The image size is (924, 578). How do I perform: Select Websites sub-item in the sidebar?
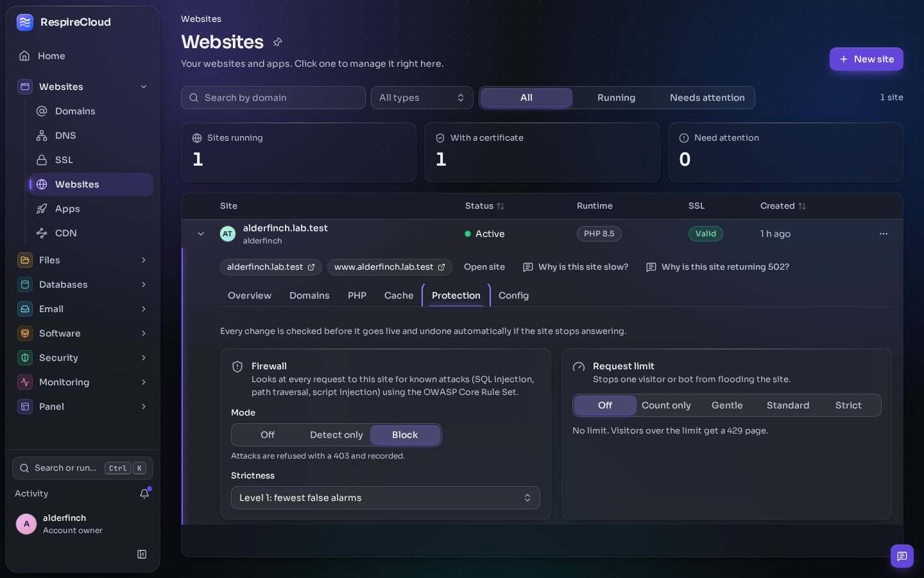91,184
